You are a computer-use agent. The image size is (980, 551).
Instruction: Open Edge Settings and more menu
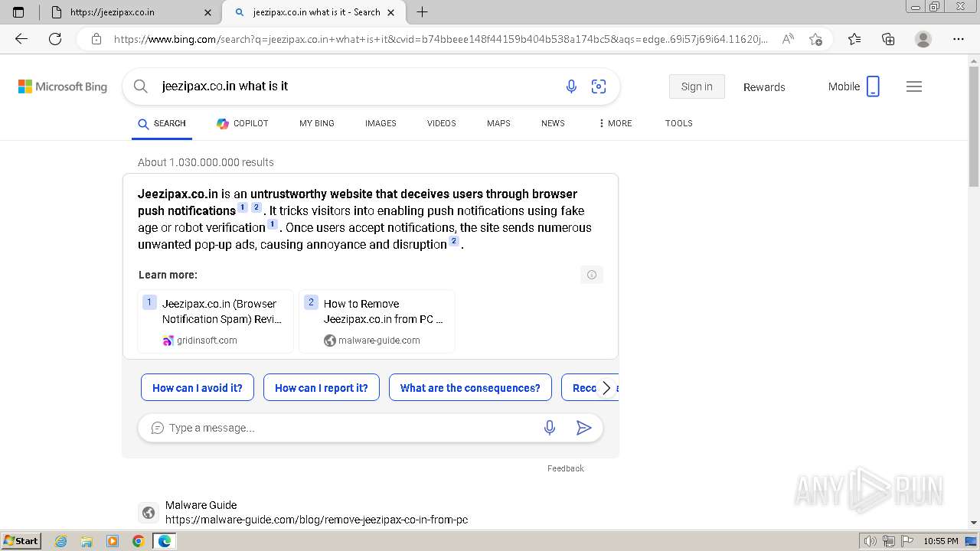pos(959,39)
